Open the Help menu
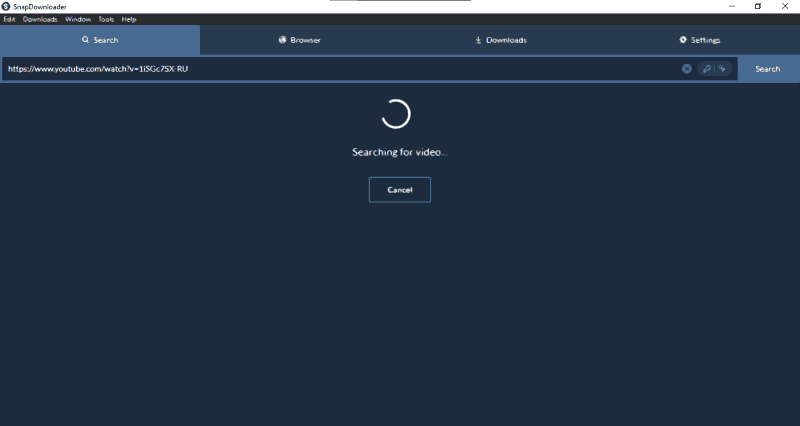Image resolution: width=800 pixels, height=426 pixels. [129, 19]
